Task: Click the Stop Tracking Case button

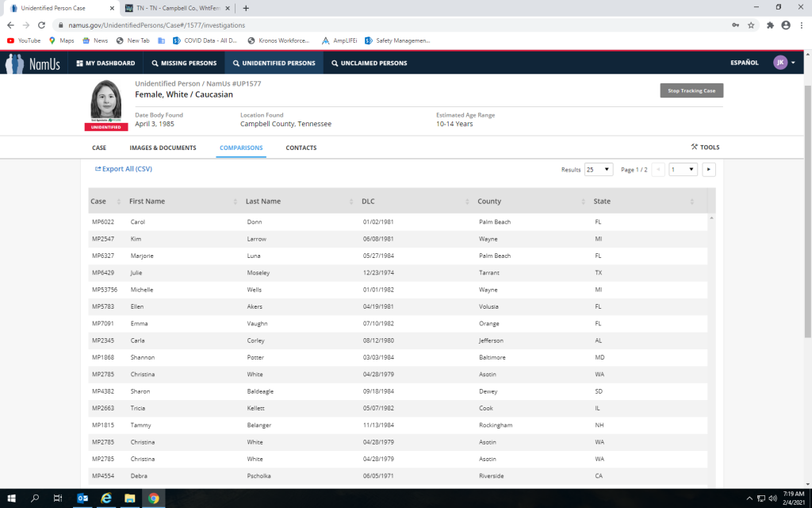Action: (691, 90)
